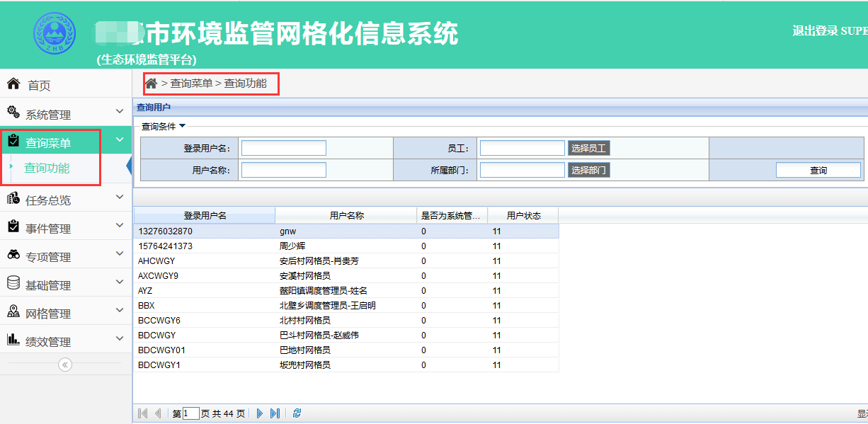The width and height of the screenshot is (868, 424).
Task: Click the database icon beside 基础管理
Action: tap(13, 283)
